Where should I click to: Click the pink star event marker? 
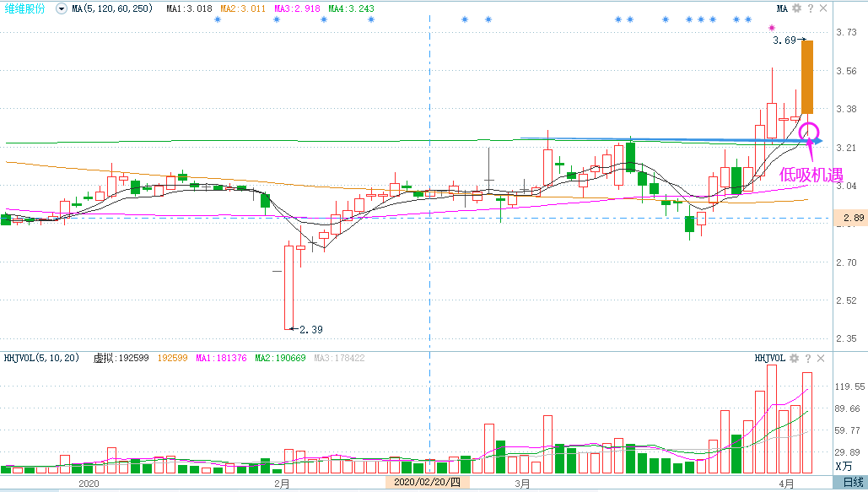click(x=772, y=28)
